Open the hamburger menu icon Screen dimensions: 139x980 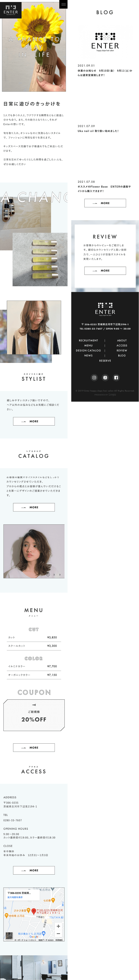pos(64,4)
